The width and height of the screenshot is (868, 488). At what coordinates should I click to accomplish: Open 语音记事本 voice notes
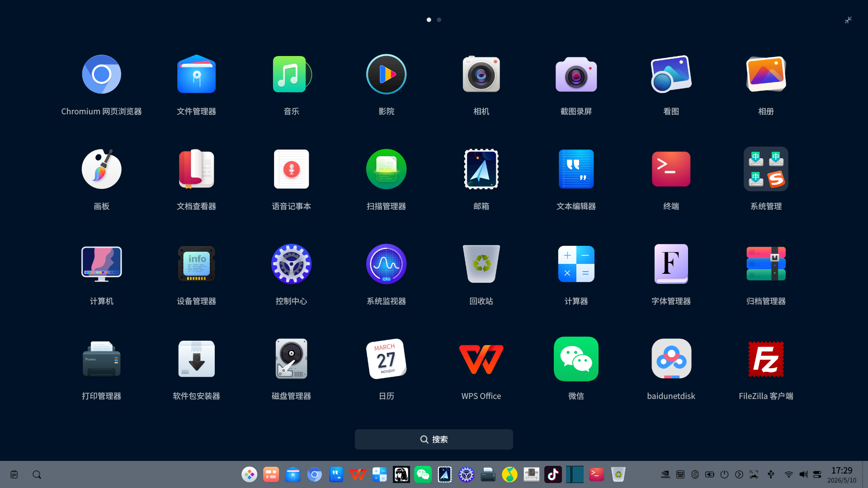coord(291,169)
